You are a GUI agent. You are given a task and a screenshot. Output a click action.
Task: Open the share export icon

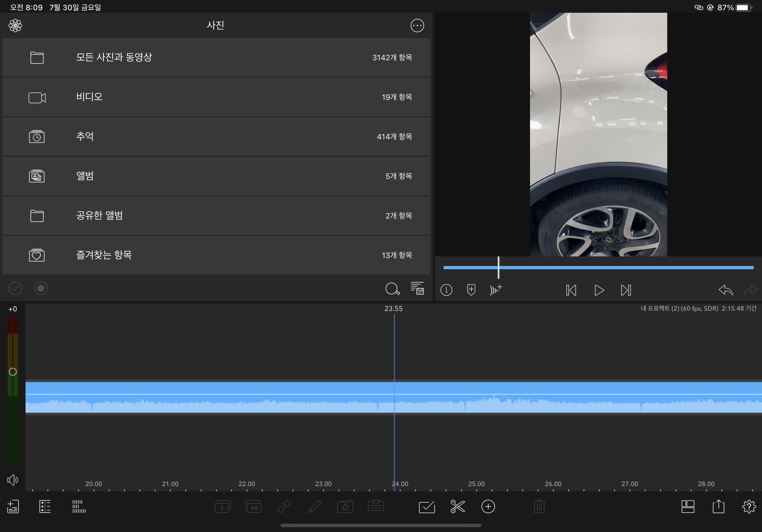(x=718, y=506)
